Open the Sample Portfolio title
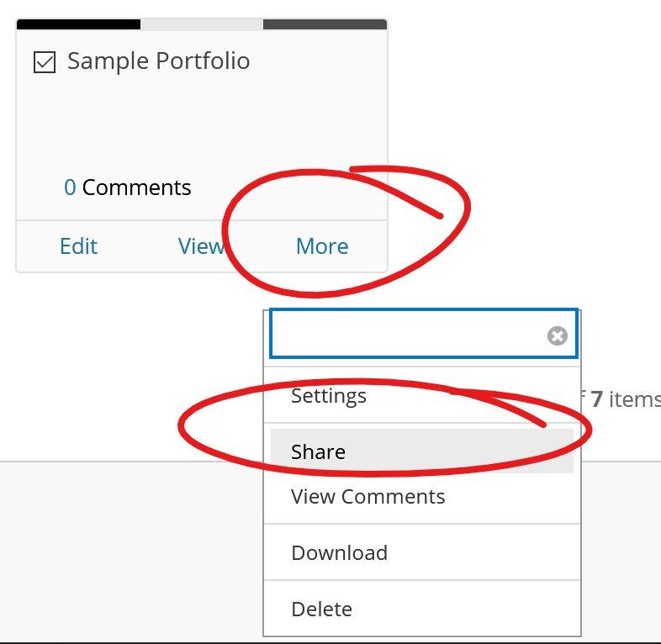 pyautogui.click(x=158, y=61)
